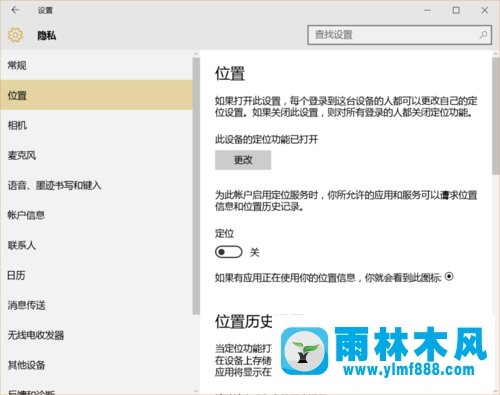Open the 常规 privacy category
Image resolution: width=500 pixels, height=395 pixels.
pos(97,65)
